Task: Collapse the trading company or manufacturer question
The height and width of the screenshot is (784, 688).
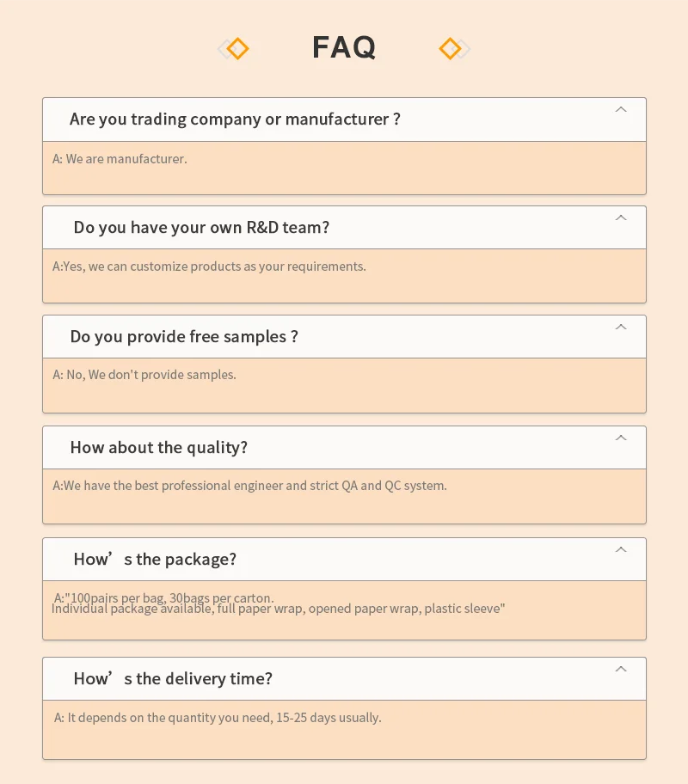Action: coord(621,110)
